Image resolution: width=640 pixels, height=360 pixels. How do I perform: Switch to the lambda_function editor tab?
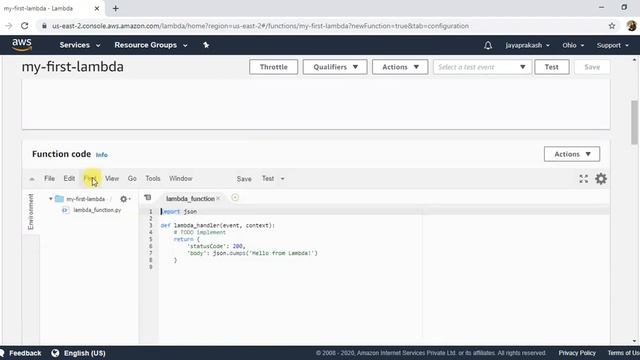click(190, 198)
